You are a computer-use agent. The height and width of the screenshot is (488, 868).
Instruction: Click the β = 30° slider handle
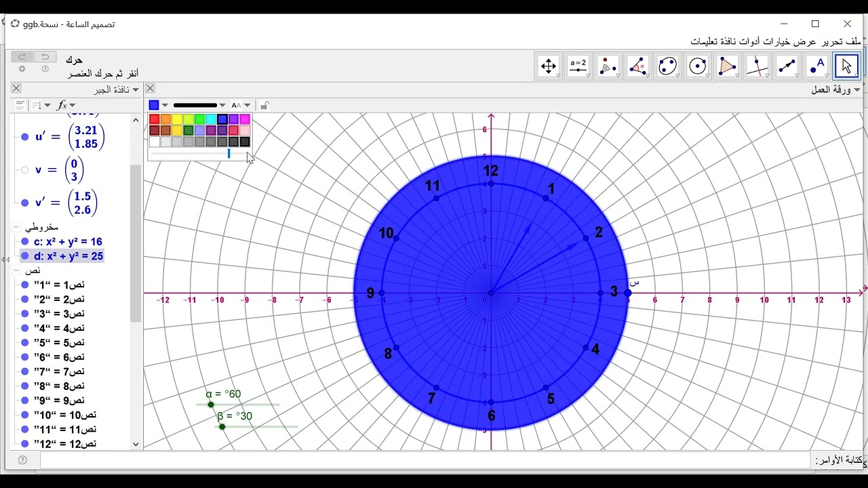pos(222,426)
